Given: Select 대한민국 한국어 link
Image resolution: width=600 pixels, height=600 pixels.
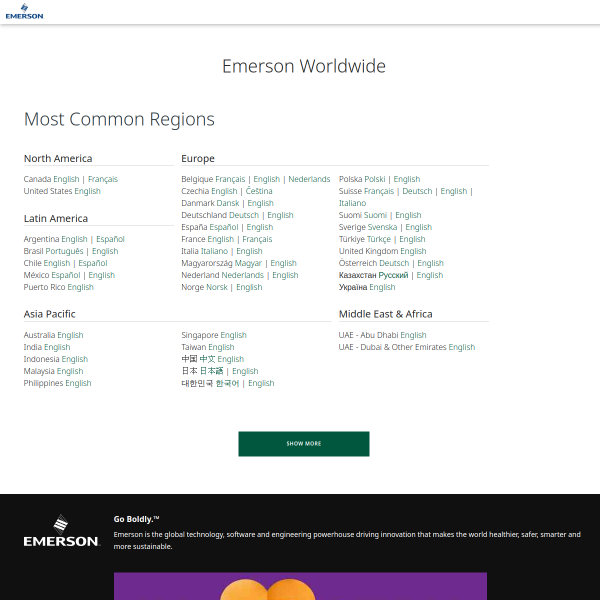Looking at the screenshot, I should [227, 383].
